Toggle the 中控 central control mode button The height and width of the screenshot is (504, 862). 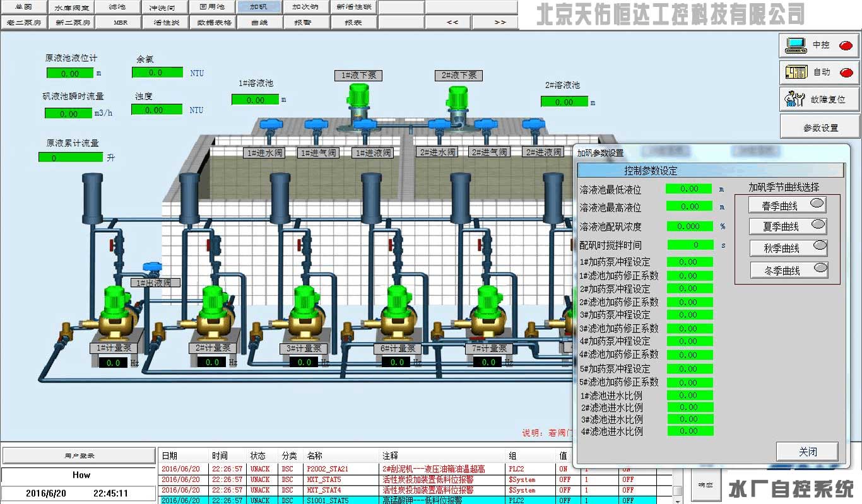coord(820,45)
